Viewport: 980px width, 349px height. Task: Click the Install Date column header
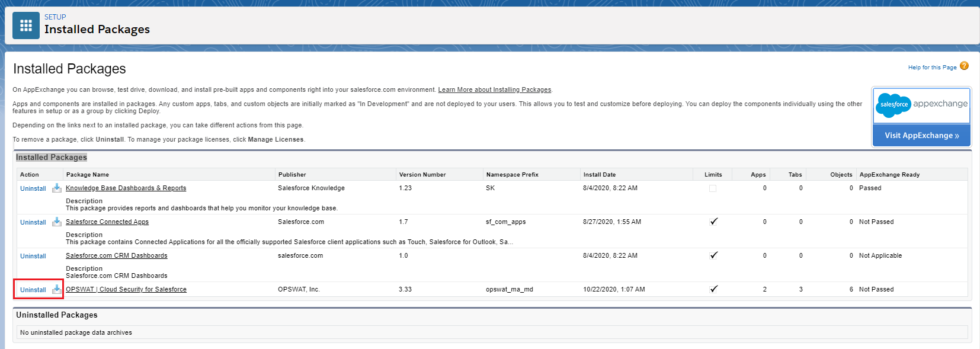[599, 175]
